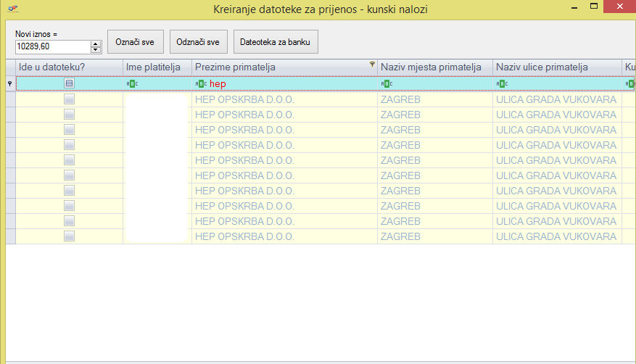Increase Novi iznos with the up arrow
The height and width of the screenshot is (364, 636).
[x=96, y=44]
